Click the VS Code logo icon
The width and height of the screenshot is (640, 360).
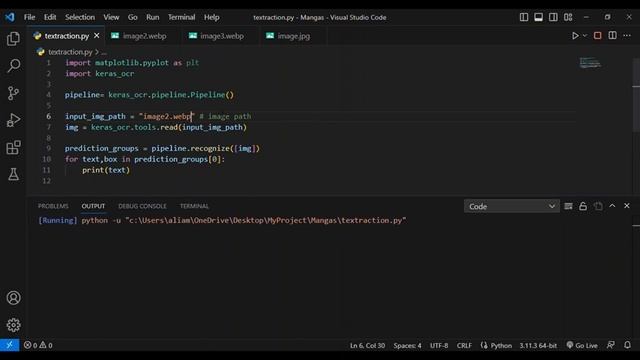point(10,17)
